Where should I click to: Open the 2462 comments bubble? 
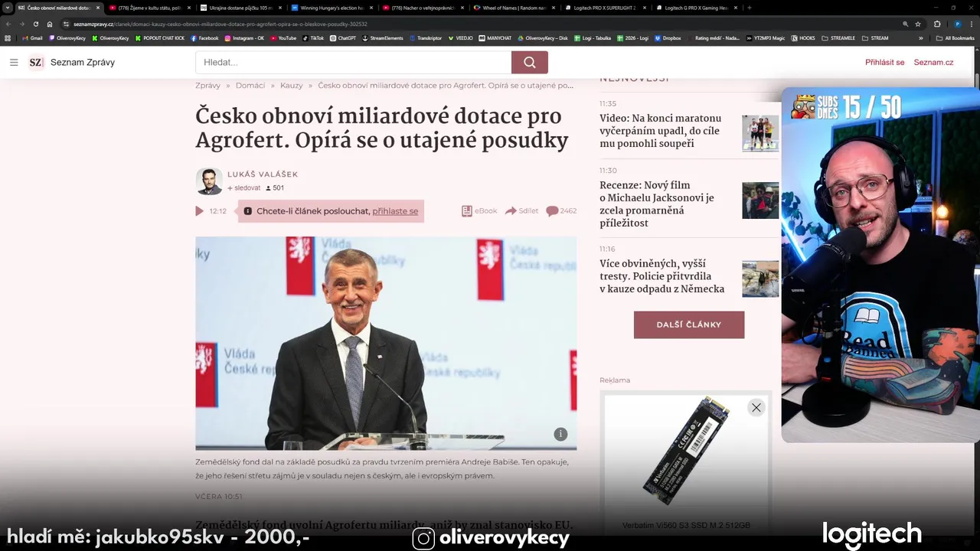pyautogui.click(x=561, y=210)
